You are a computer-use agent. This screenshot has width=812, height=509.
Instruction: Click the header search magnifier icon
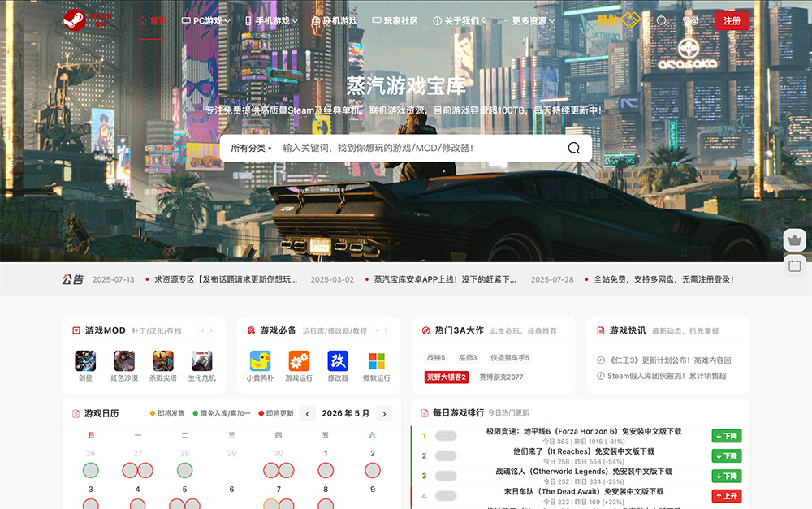coord(661,21)
